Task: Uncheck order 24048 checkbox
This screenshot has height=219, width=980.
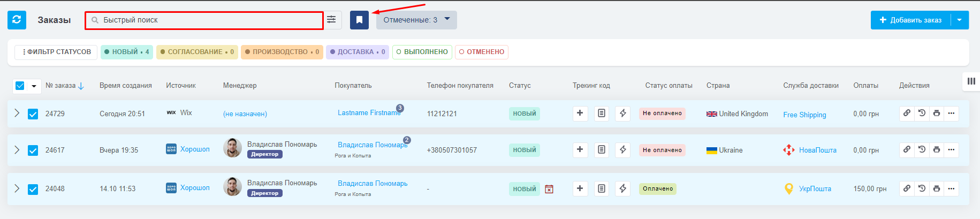Action: point(33,189)
